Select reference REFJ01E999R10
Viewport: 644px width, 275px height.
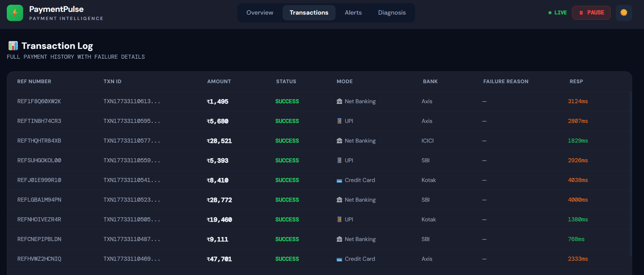pos(39,180)
